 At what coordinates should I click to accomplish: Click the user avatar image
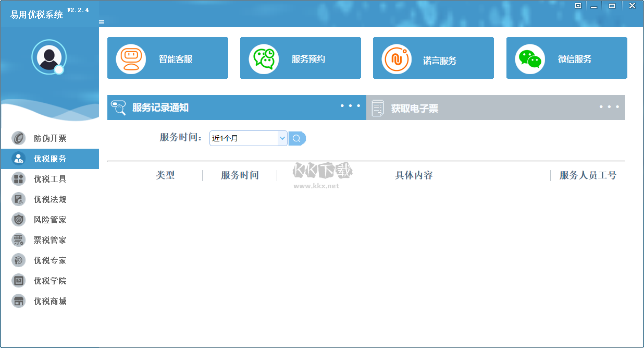point(49,57)
